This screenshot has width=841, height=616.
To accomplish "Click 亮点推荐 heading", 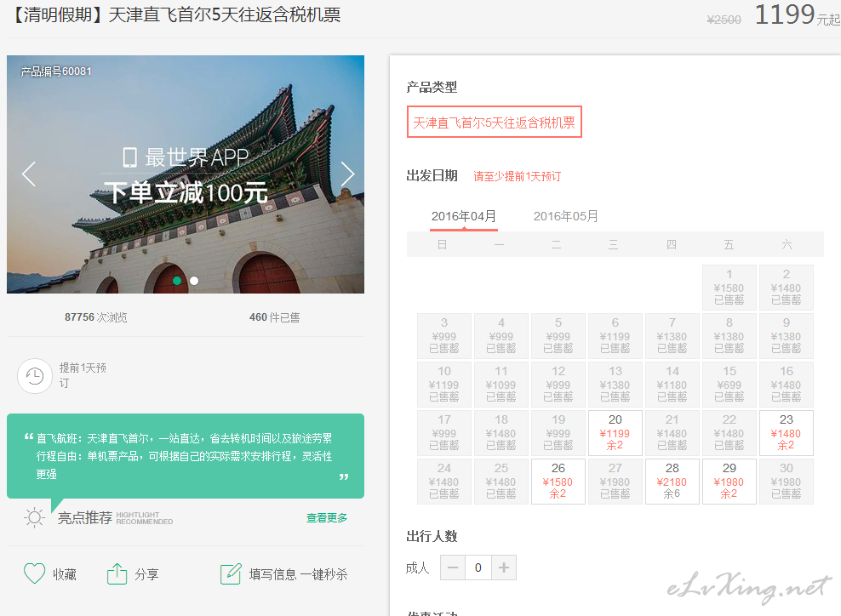I will (85, 517).
